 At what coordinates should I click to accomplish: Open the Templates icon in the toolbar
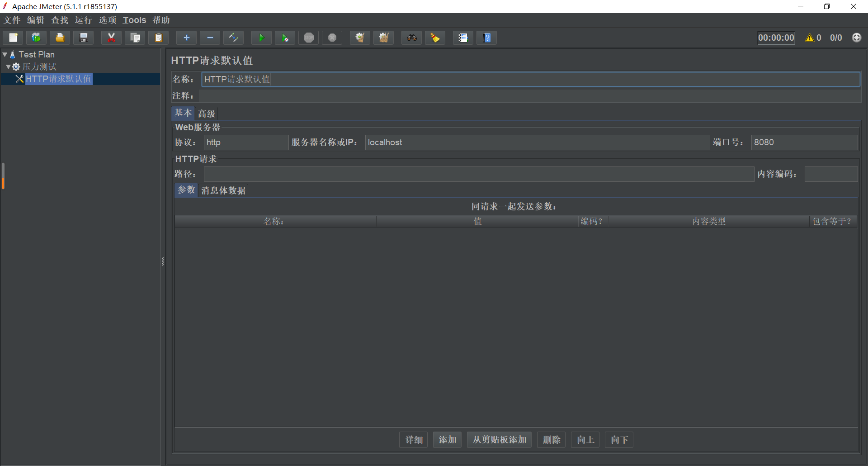point(37,38)
